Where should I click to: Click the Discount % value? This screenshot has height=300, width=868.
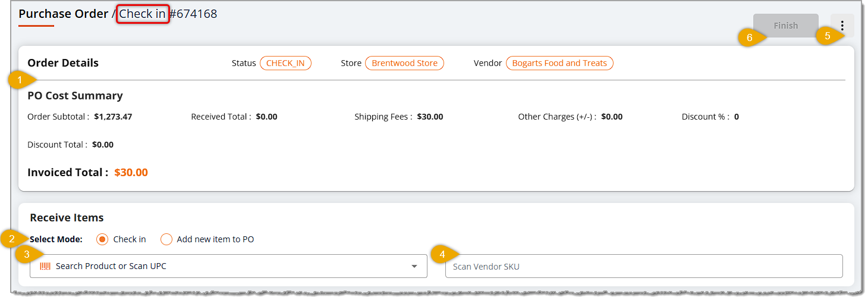(x=737, y=117)
